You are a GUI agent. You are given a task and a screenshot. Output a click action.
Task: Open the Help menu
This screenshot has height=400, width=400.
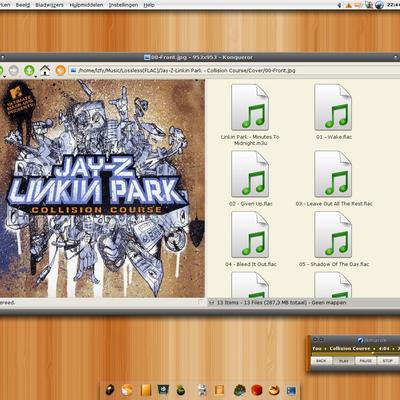(149, 5)
